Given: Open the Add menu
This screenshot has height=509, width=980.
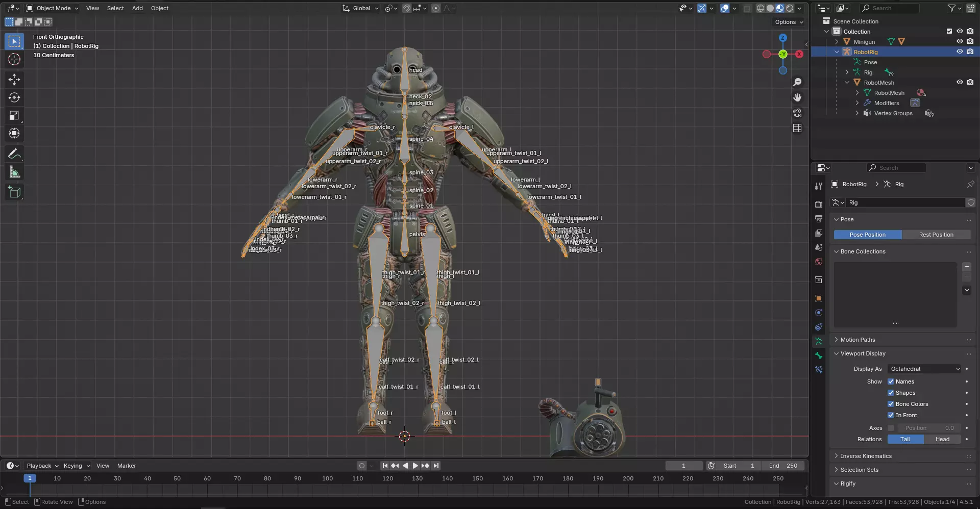Looking at the screenshot, I should (x=137, y=8).
